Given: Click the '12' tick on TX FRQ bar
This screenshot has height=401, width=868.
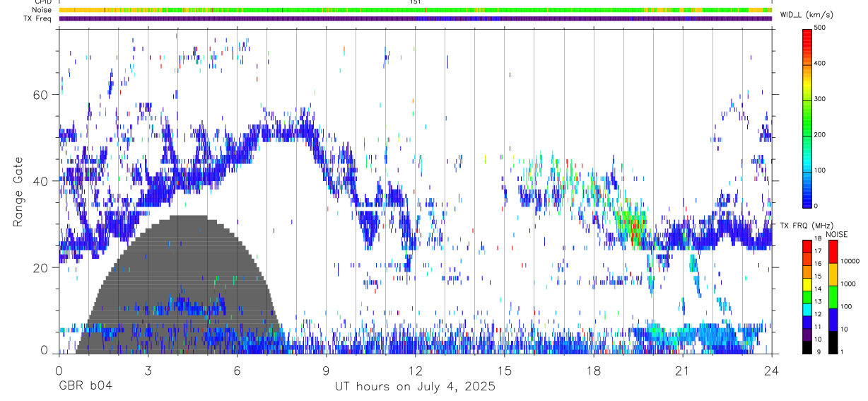Looking at the screenshot, I should pos(819,314).
